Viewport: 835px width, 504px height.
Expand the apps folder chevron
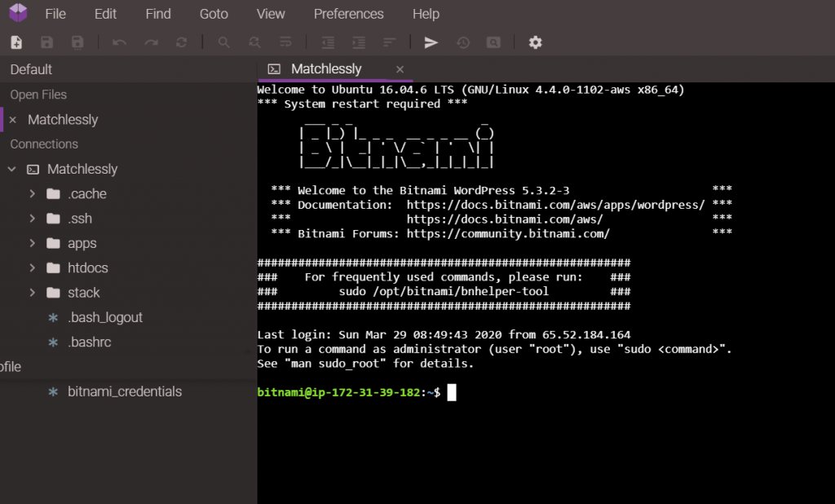[x=33, y=244]
